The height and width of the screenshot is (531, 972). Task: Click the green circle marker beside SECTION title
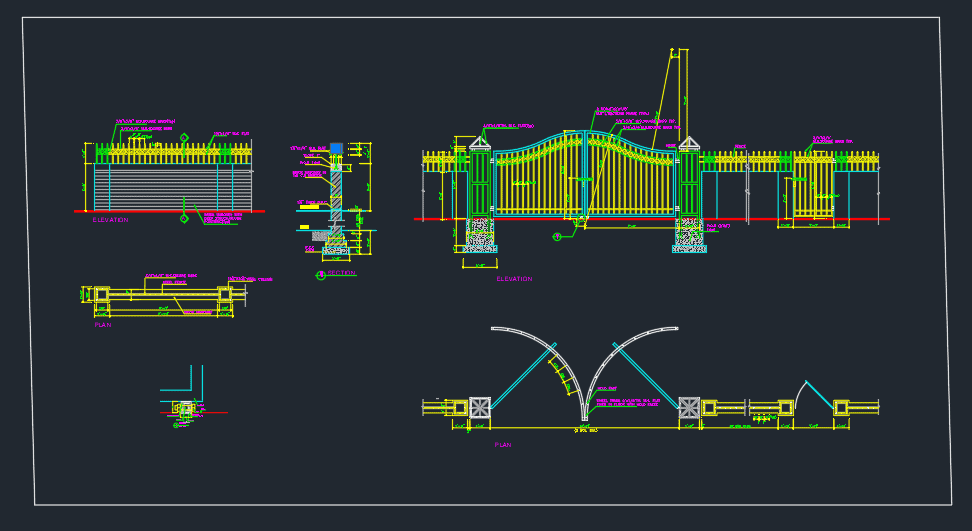click(x=321, y=275)
